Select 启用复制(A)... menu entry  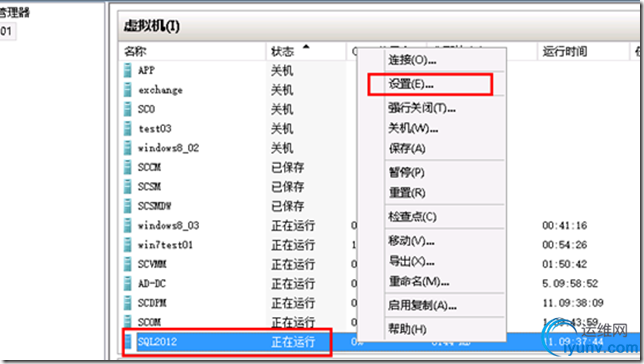[422, 305]
